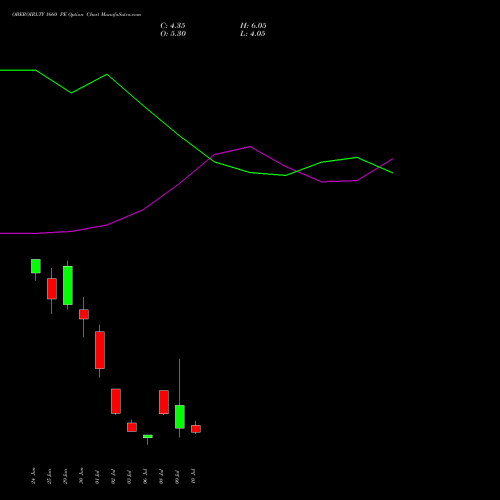Viewport: 500px width, 500px height.
Task: Select the '02 Jul' date label
Action: [x=113, y=477]
